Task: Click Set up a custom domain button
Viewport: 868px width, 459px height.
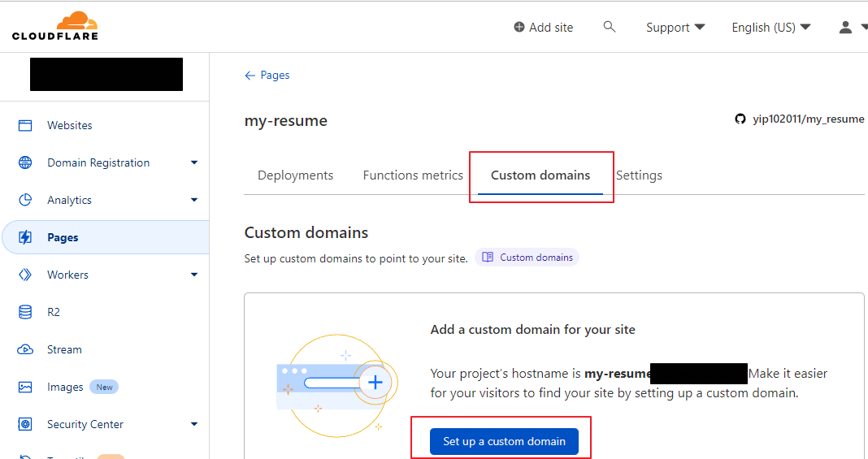Action: pos(504,441)
